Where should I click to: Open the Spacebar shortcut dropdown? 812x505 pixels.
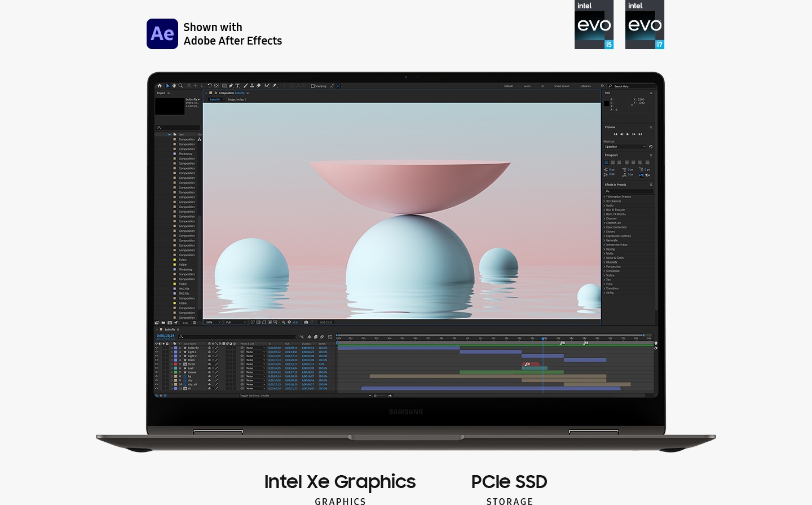click(625, 147)
